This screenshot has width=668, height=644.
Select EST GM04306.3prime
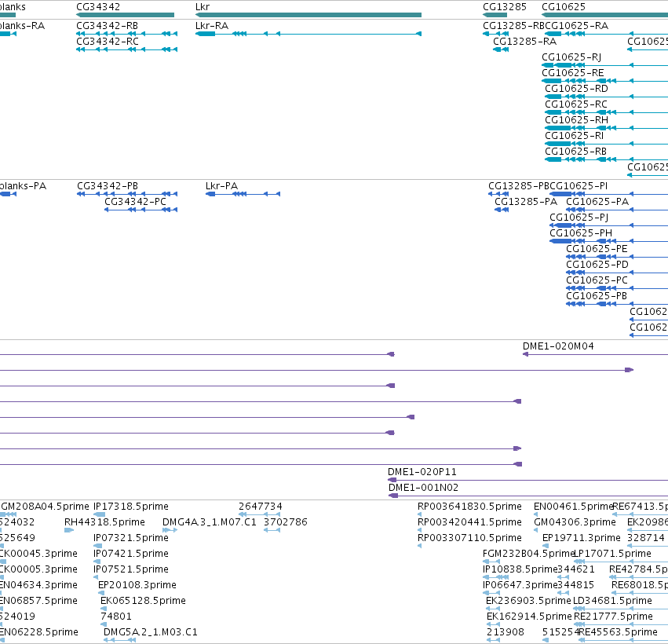coord(575,522)
